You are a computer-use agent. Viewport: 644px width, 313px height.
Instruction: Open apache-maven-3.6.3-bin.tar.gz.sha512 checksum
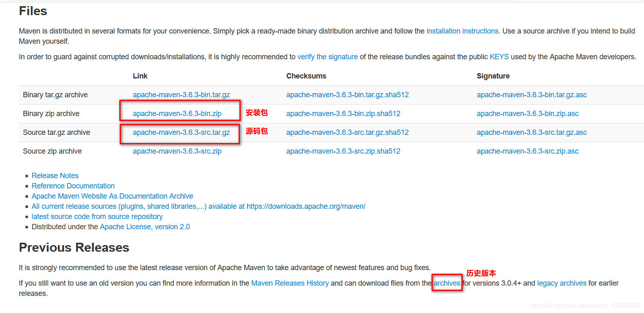pyautogui.click(x=347, y=95)
